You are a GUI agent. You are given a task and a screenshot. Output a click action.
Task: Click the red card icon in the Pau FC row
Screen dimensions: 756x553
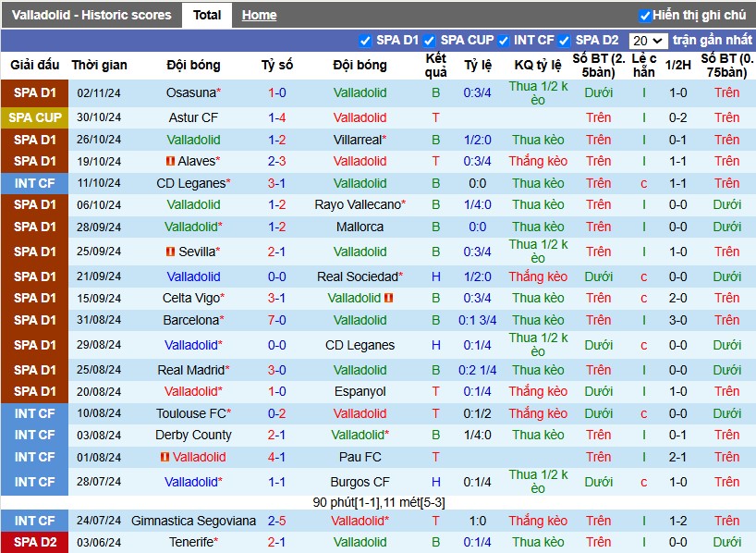pyautogui.click(x=165, y=457)
